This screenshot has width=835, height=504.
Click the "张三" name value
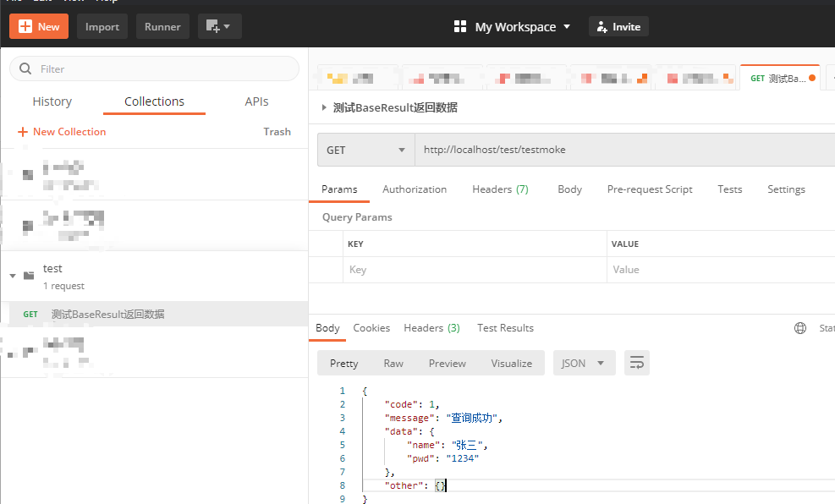click(x=468, y=445)
